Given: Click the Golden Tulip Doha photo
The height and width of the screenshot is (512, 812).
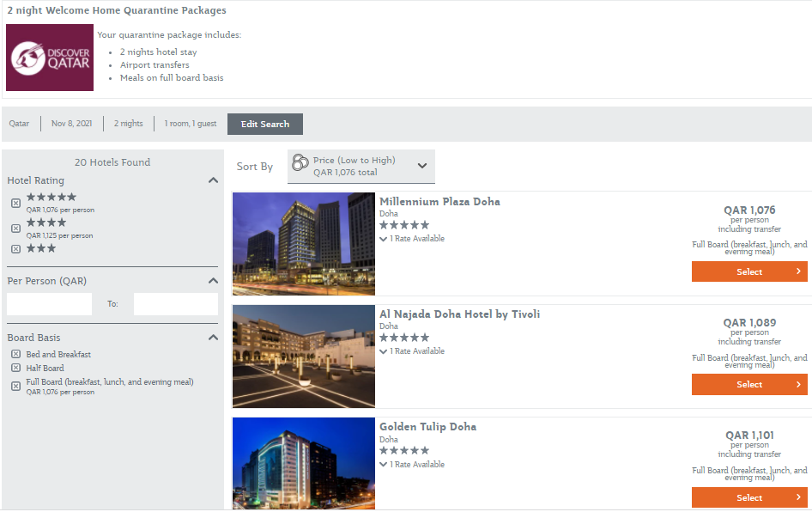Looking at the screenshot, I should [304, 463].
